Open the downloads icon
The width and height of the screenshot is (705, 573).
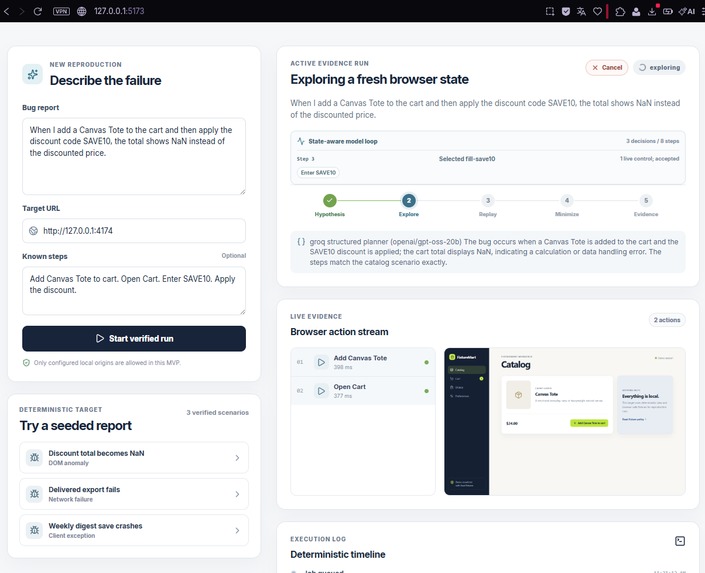[x=652, y=11]
